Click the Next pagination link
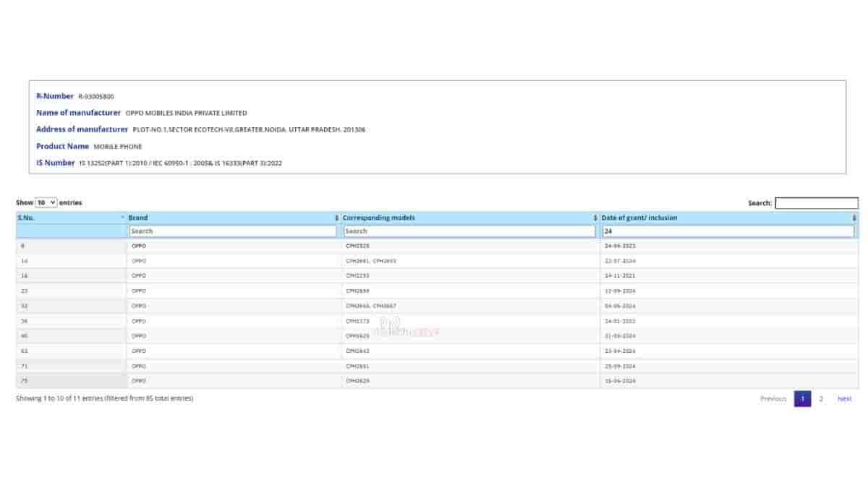Screen dimensions: 868x488 (x=844, y=399)
